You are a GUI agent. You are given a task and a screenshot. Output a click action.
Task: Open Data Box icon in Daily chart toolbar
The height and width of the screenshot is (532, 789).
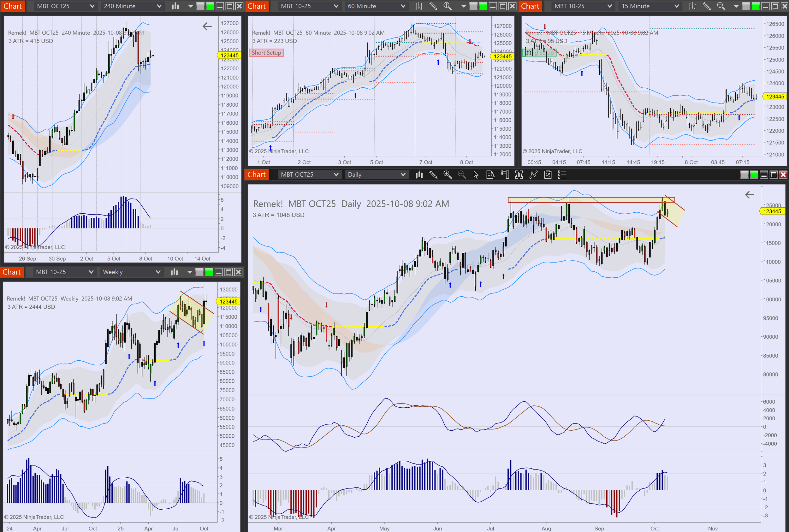click(x=490, y=175)
